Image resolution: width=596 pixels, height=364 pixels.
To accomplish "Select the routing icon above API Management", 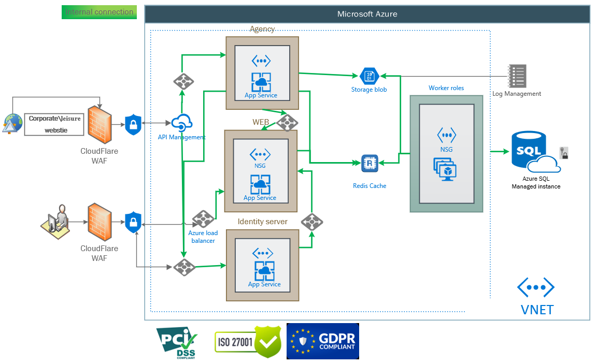I will click(183, 82).
